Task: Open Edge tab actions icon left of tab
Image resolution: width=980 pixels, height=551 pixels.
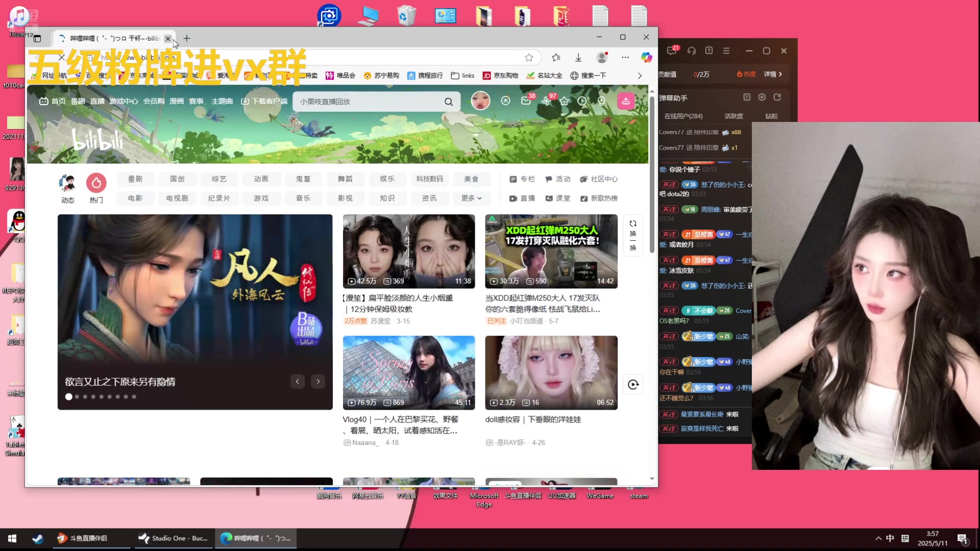Action: tap(37, 38)
